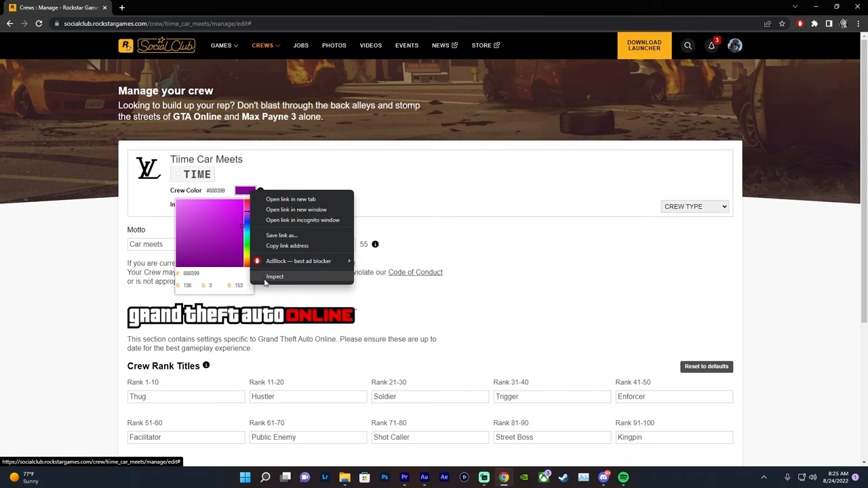This screenshot has height=488, width=868.
Task: Pick a shade in the color picker gradient
Action: coord(210,234)
